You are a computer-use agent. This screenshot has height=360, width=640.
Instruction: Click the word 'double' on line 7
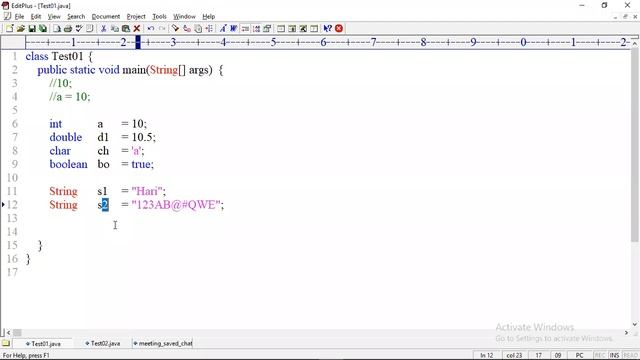(x=66, y=137)
